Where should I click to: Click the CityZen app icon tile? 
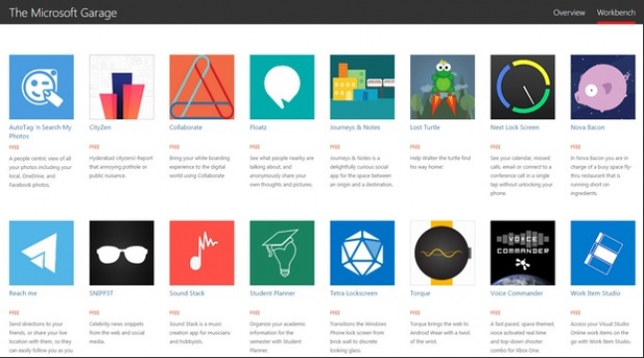tap(121, 88)
